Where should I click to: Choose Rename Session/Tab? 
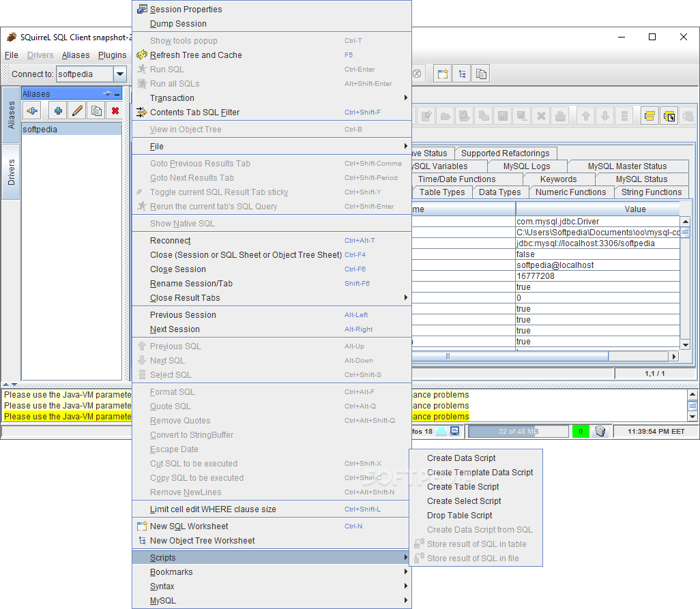pos(272,283)
